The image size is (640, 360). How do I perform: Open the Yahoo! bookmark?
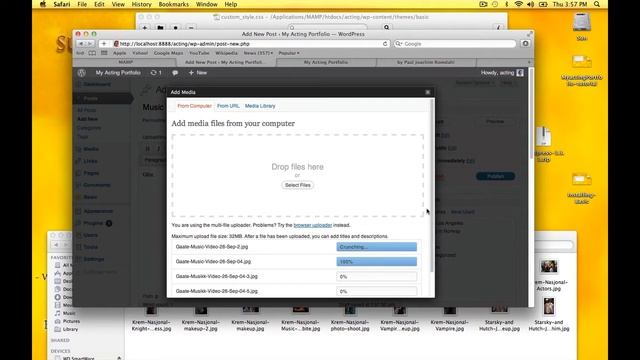point(140,53)
